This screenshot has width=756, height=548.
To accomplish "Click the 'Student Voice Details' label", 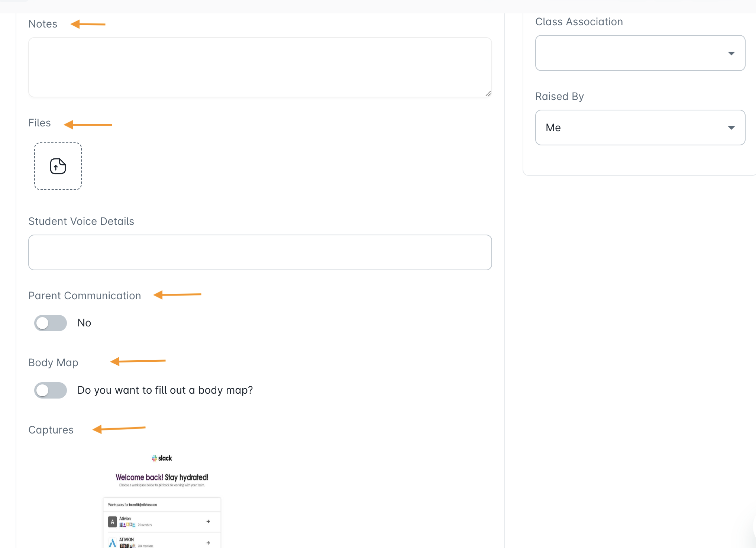I will click(x=81, y=222).
